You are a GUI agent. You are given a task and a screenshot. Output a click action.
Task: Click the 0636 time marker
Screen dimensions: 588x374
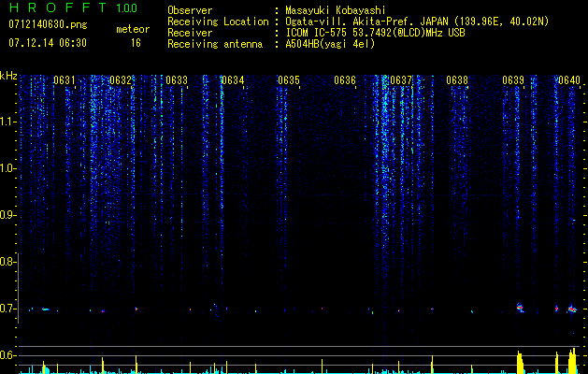pos(345,80)
